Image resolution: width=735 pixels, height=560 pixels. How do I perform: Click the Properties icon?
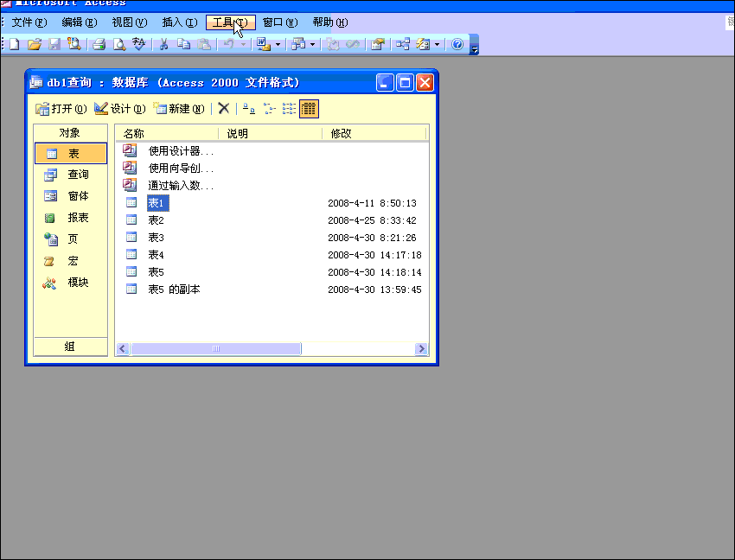coord(378,45)
